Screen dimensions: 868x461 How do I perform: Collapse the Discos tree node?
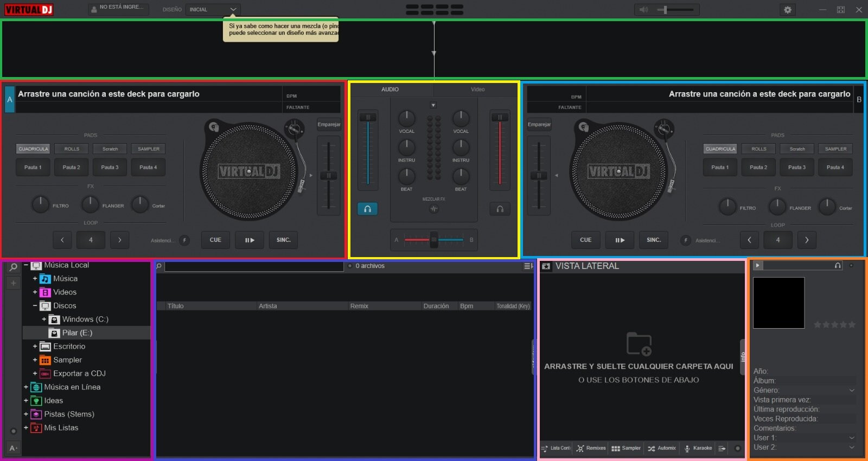pos(35,306)
